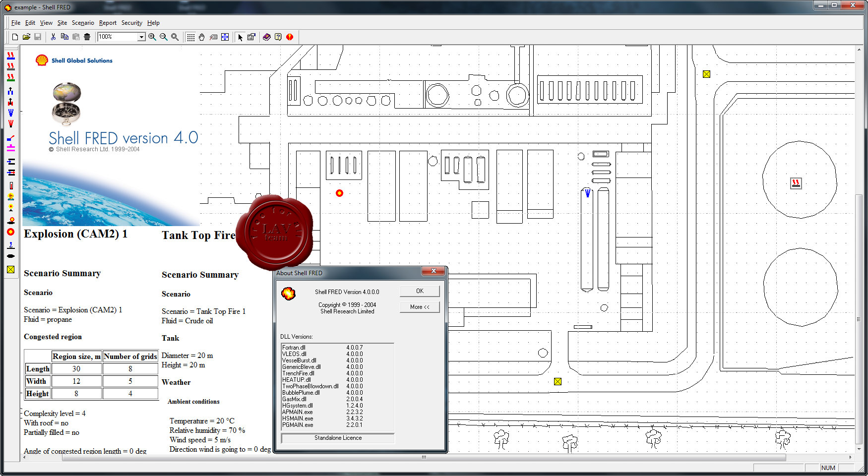868x476 pixels.
Task: Click the yellow crossed box marker near bottom road
Action: [558, 381]
